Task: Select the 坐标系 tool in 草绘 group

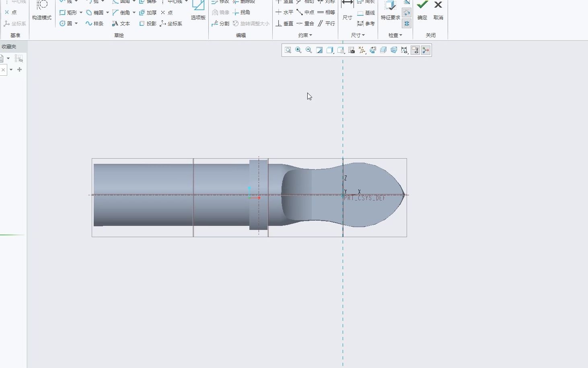Action: pyautogui.click(x=171, y=23)
